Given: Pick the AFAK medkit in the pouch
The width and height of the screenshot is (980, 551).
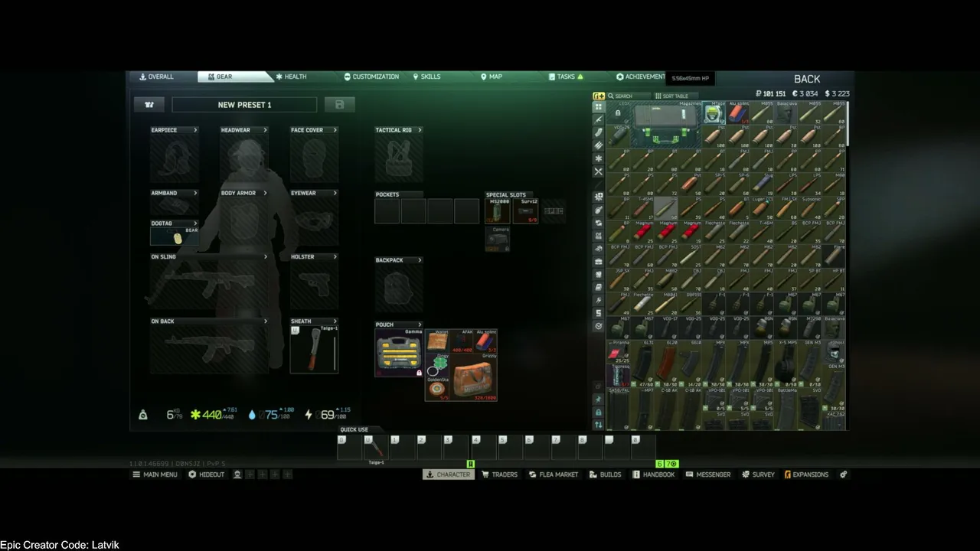Looking at the screenshot, I should [462, 341].
